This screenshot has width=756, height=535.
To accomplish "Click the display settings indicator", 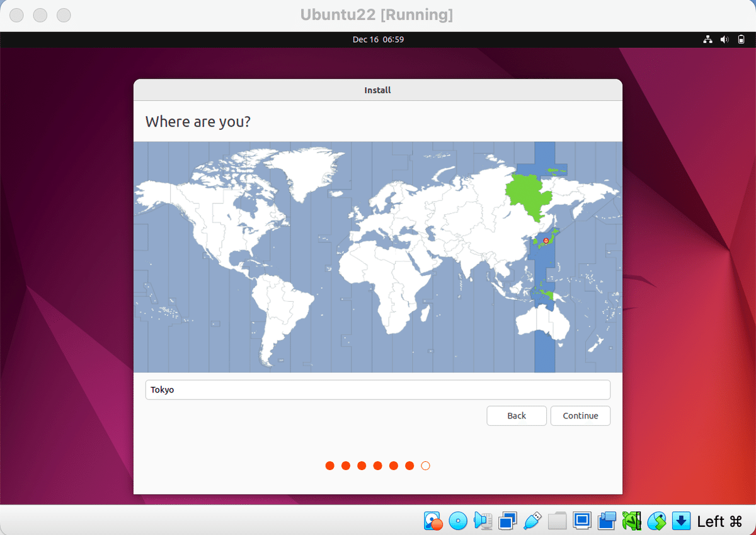I will click(x=582, y=521).
